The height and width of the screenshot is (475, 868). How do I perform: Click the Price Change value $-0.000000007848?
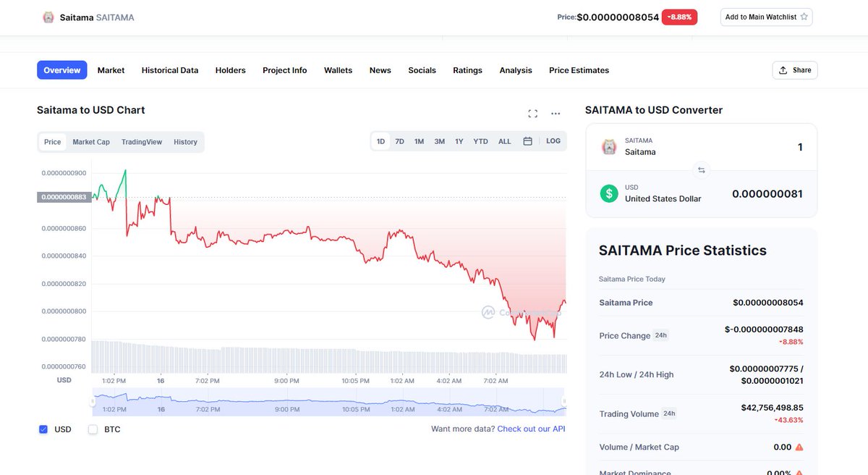pyautogui.click(x=764, y=329)
